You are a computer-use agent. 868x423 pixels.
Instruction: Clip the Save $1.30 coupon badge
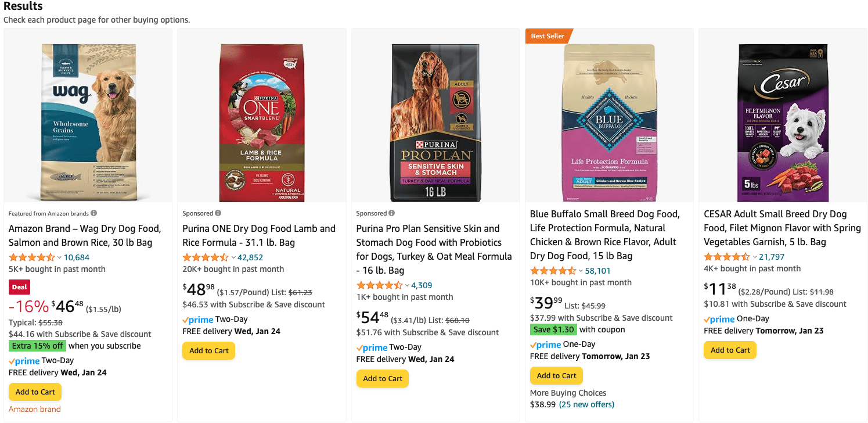pyautogui.click(x=553, y=329)
